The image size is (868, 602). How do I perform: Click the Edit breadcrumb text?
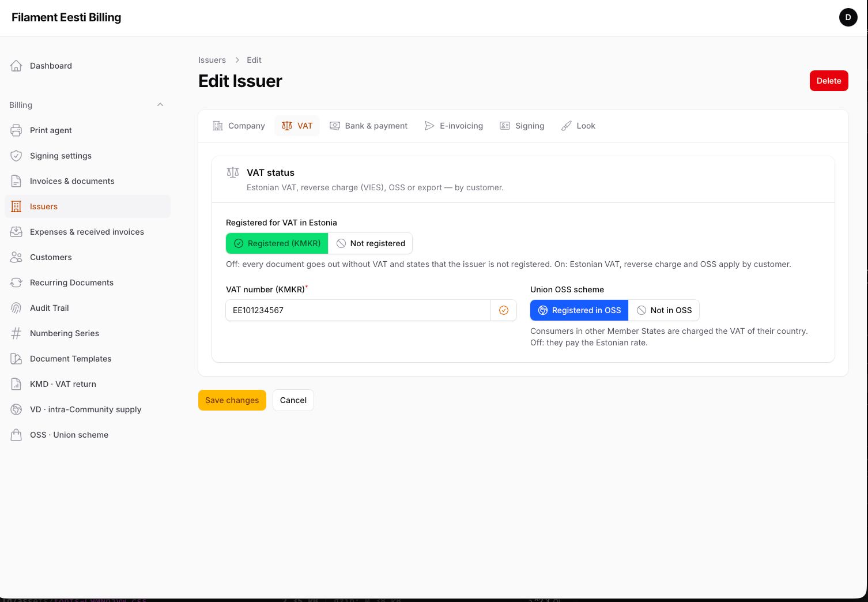click(254, 60)
